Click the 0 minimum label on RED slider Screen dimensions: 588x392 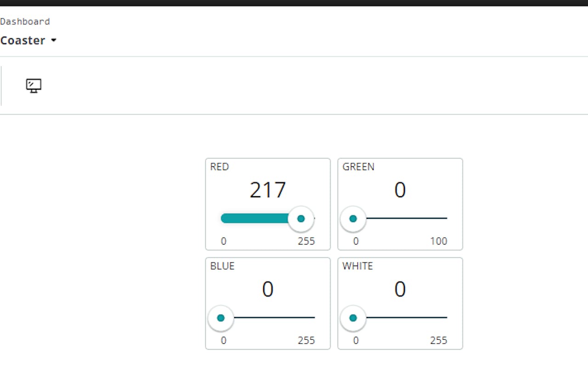click(x=224, y=241)
